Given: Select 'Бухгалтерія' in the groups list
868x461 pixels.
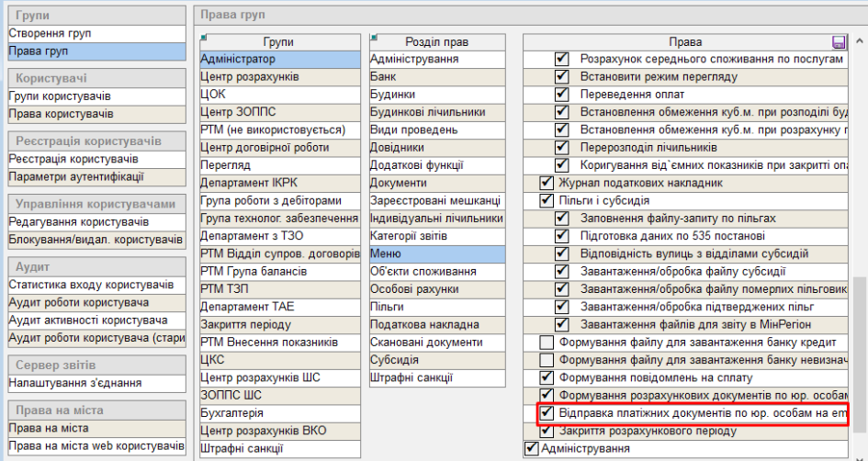Looking at the screenshot, I should tap(232, 413).
